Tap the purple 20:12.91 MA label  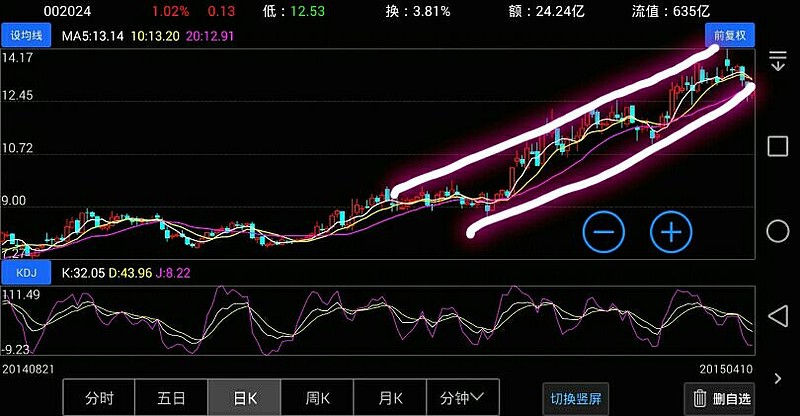click(x=210, y=36)
